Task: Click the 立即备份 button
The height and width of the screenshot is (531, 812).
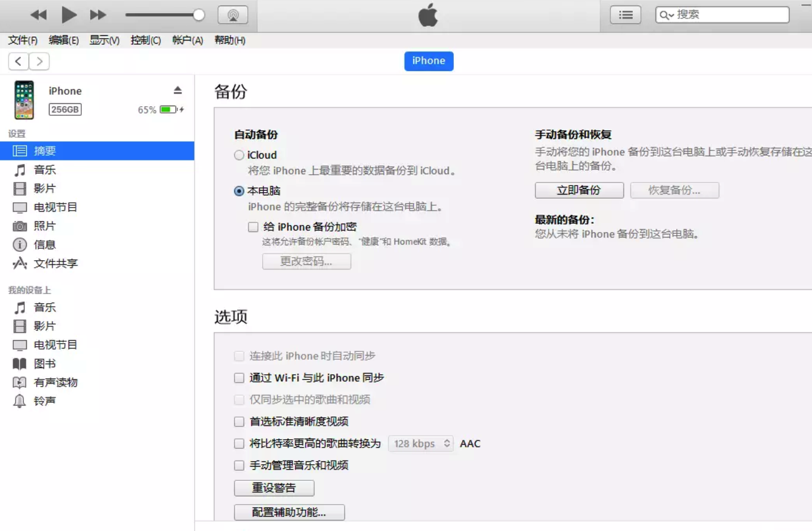Action: [579, 190]
